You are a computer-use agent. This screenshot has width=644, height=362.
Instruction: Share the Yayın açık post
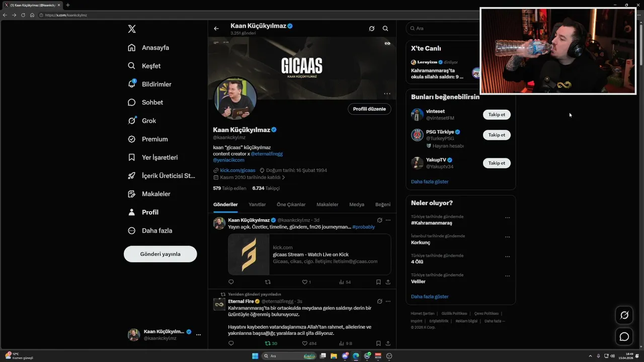(388, 282)
